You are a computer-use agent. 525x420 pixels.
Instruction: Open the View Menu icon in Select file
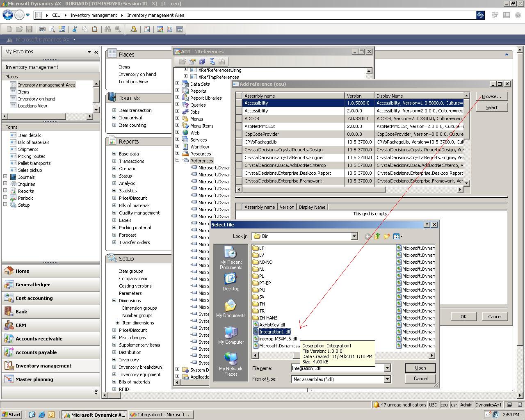[397, 236]
